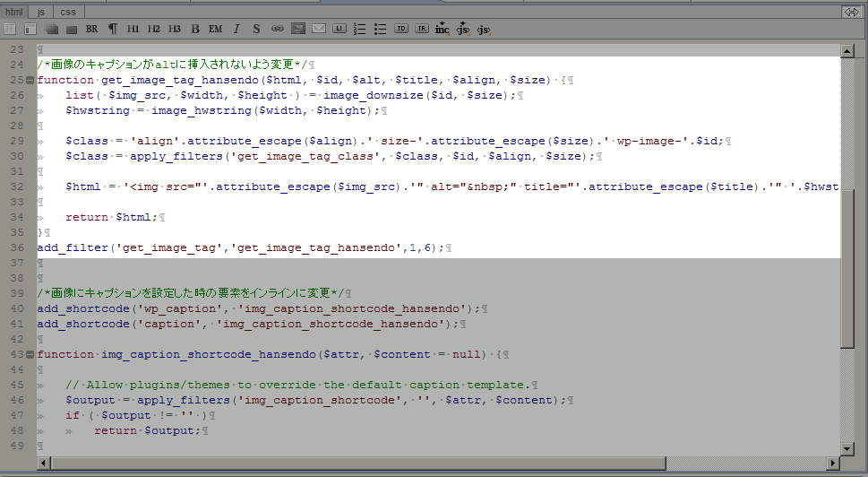Apply the H3 heading tag
This screenshot has width=868, height=477.
[x=174, y=29]
